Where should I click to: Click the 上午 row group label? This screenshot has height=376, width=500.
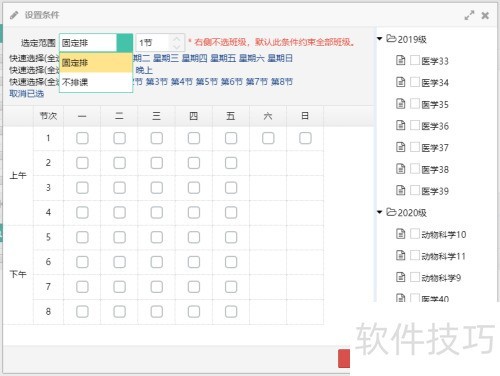(x=18, y=175)
